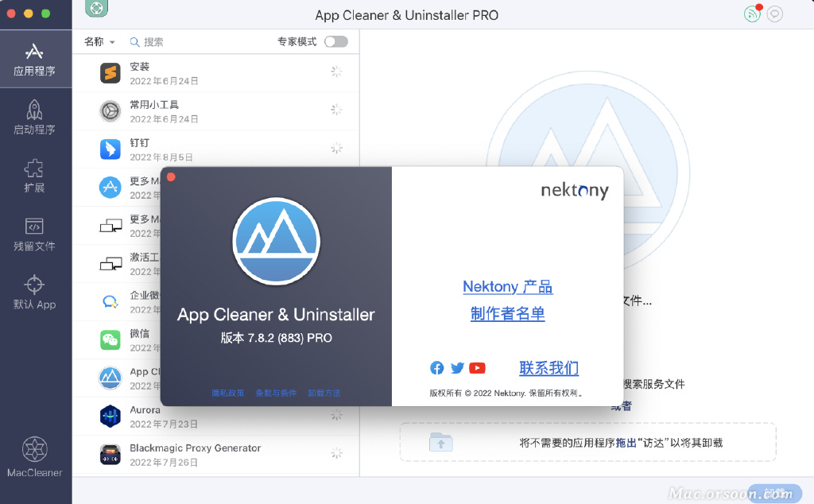Click the 钉钉 row loading spinner

337,148
